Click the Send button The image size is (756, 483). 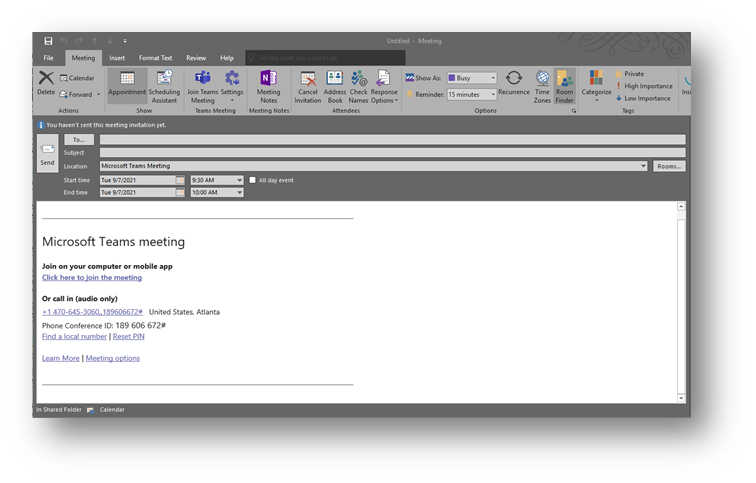tap(47, 154)
